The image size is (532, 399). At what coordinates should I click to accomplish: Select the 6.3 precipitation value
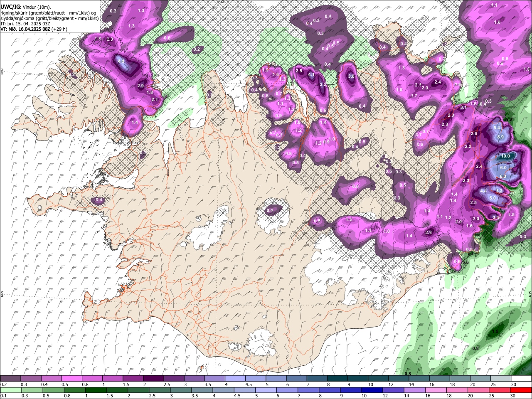pos(502,176)
